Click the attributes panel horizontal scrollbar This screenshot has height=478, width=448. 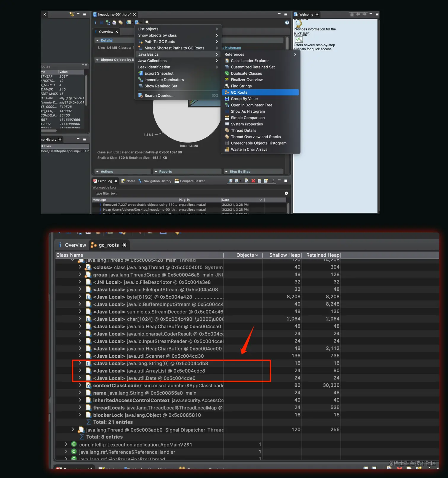point(49,130)
